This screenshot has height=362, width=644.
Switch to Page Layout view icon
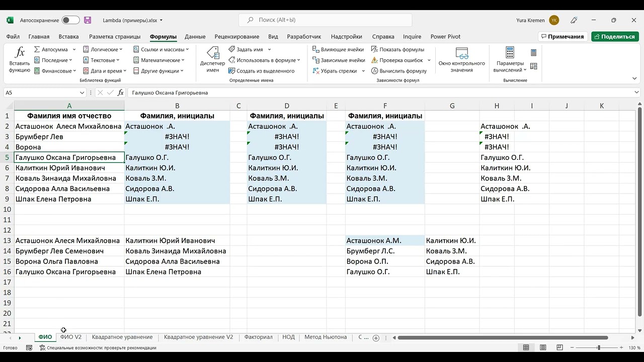tap(543, 347)
